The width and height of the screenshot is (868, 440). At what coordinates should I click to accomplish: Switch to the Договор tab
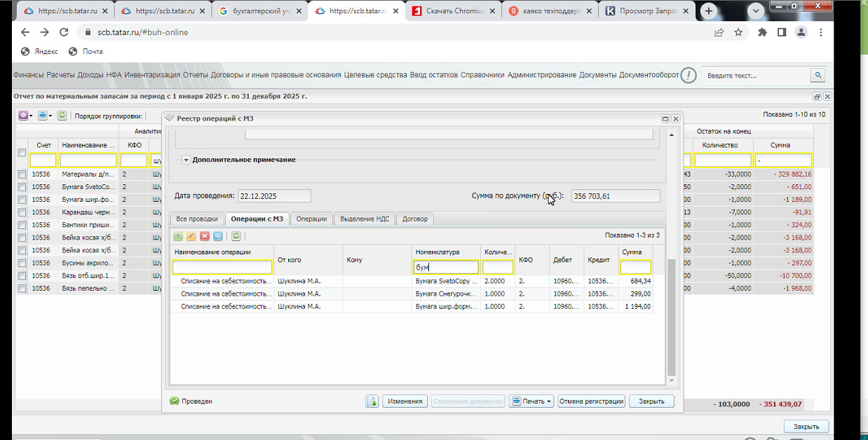(415, 219)
